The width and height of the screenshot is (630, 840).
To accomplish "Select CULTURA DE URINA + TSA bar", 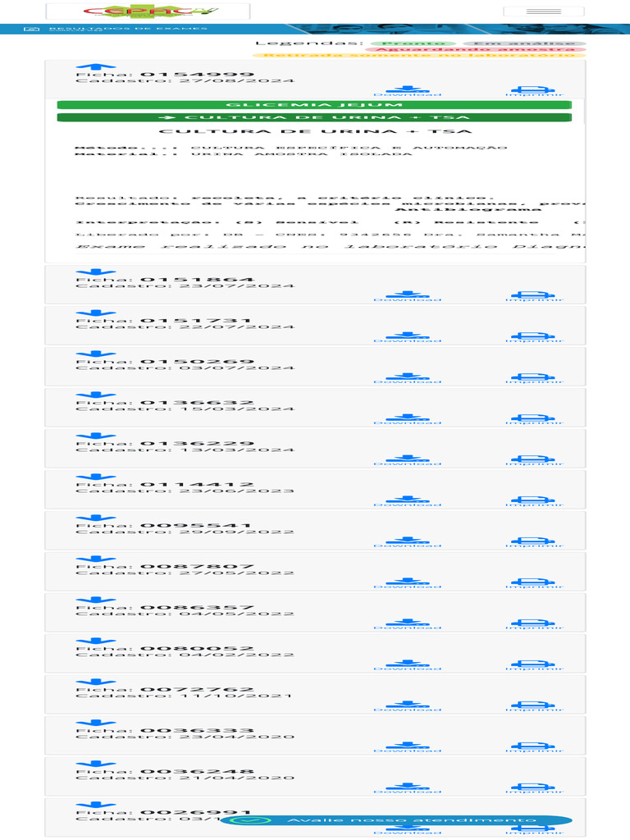I will click(314, 117).
